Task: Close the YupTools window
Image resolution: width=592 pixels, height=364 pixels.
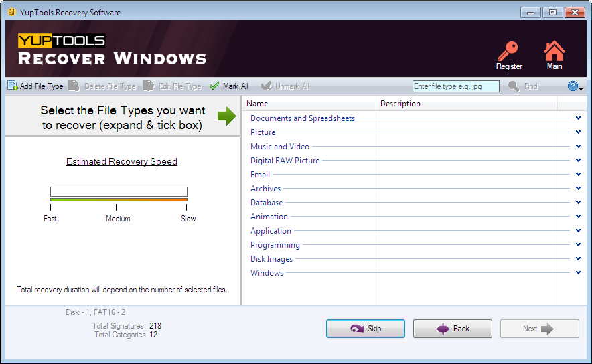Action: (575, 13)
